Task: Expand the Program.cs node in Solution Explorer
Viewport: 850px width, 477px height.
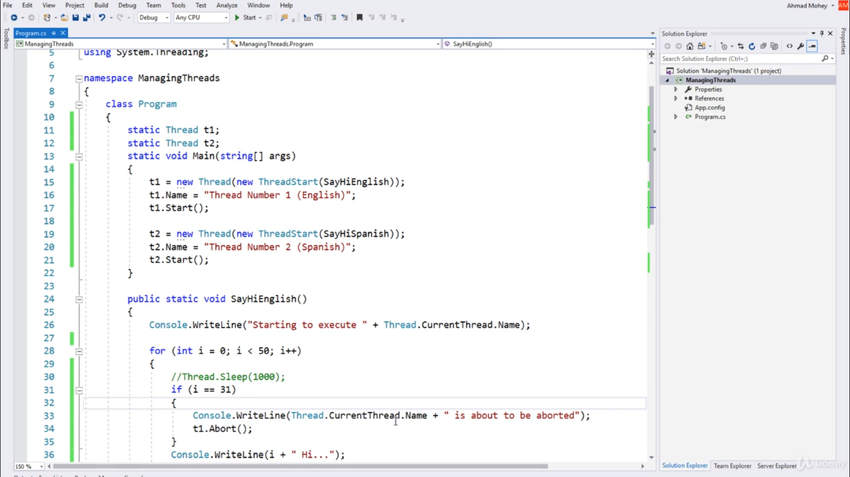Action: click(x=676, y=117)
